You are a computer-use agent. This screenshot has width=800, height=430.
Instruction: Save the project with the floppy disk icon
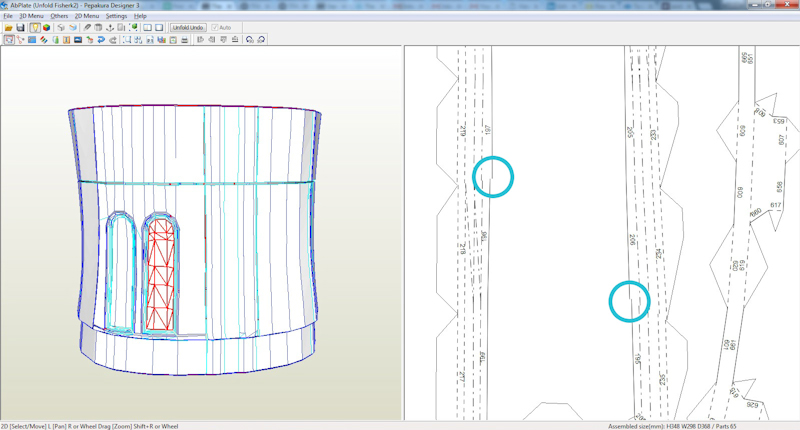(x=20, y=28)
